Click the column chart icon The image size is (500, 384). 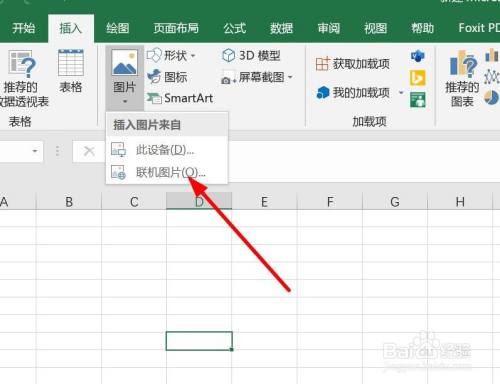[492, 55]
